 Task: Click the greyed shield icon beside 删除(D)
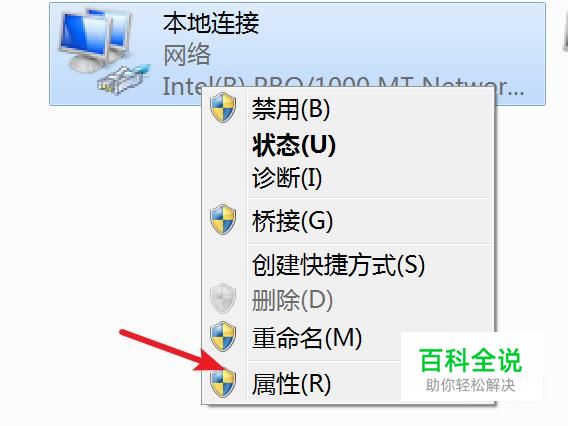pos(223,298)
